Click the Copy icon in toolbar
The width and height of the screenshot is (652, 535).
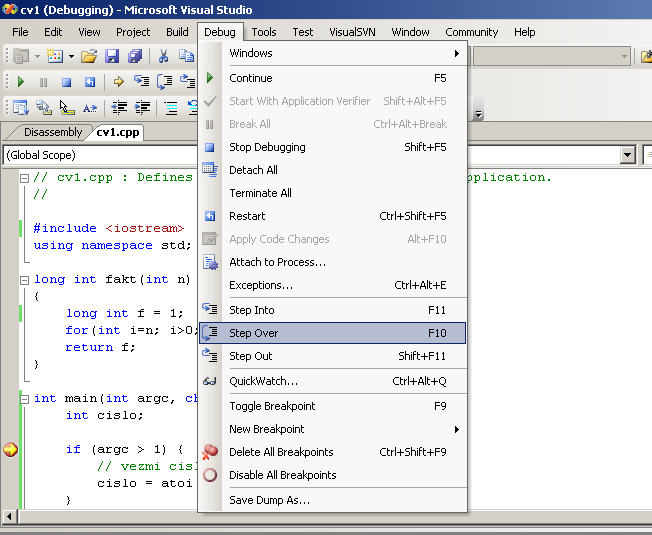[x=186, y=56]
